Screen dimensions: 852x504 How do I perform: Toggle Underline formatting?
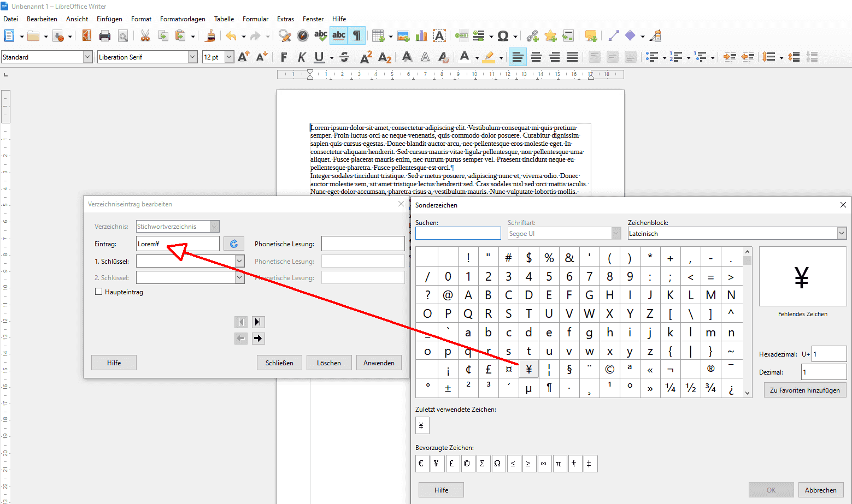pyautogui.click(x=319, y=57)
